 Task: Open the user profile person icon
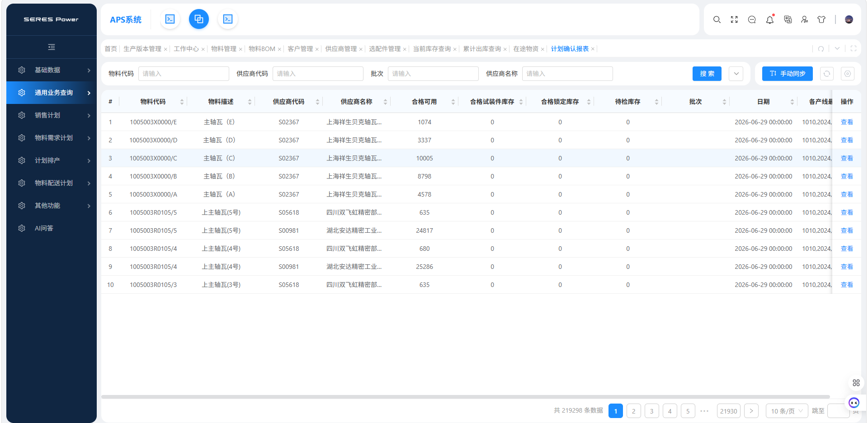(x=805, y=19)
